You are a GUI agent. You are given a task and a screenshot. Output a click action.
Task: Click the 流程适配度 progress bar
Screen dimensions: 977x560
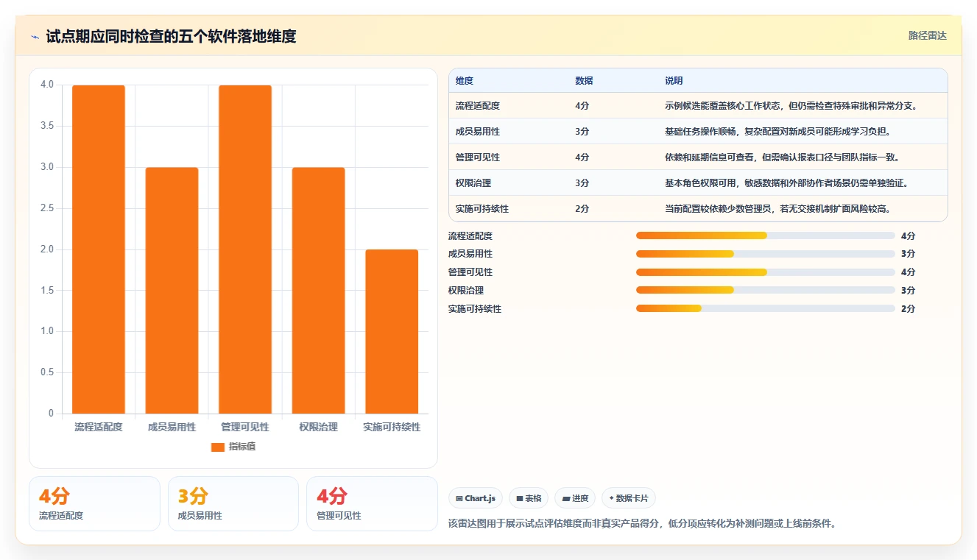(766, 235)
